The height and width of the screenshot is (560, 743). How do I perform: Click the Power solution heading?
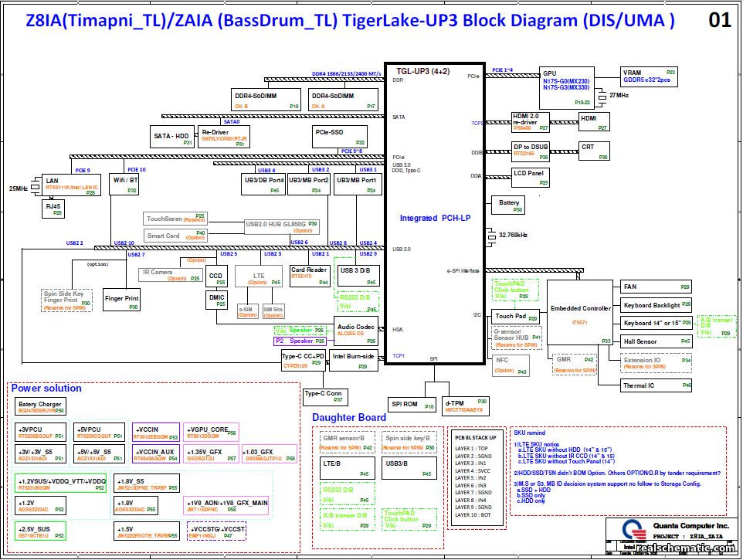[46, 389]
